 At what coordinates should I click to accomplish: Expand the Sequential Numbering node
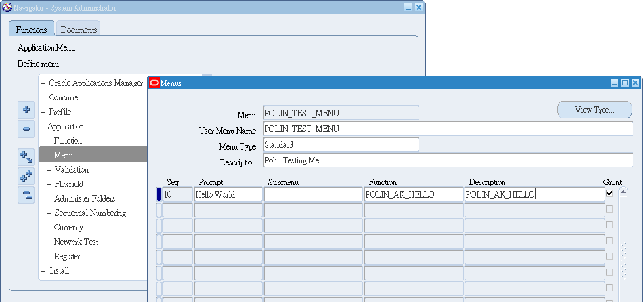tap(49, 213)
